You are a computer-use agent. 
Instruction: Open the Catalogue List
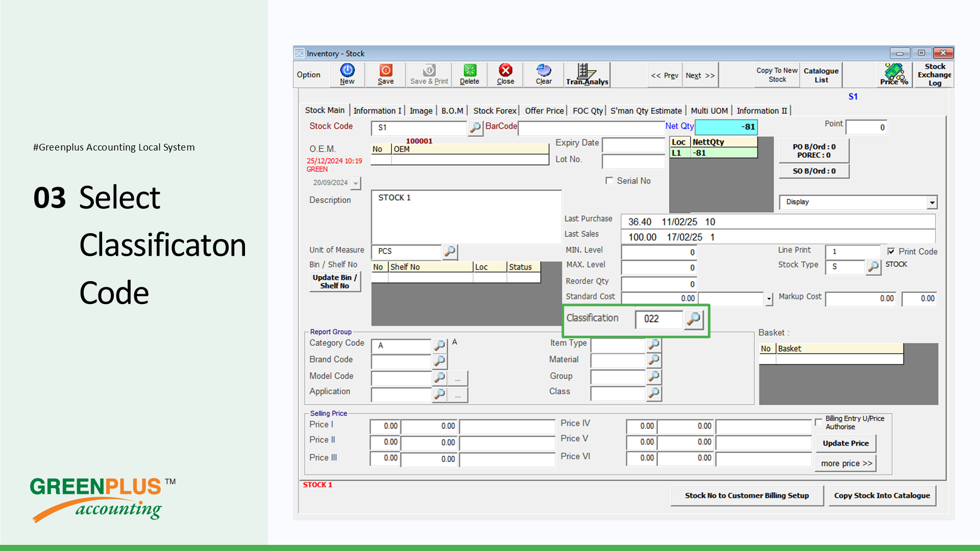click(821, 75)
